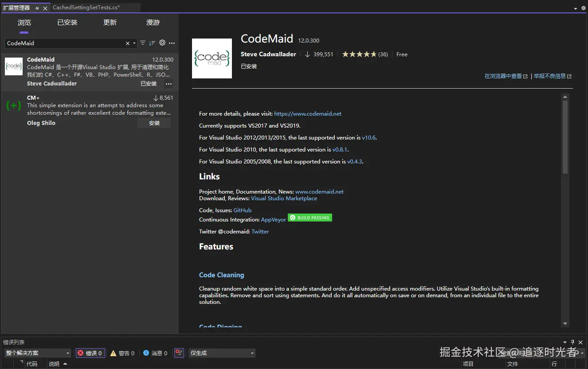Pin the 错误列表 panel with pushpin

(x=573, y=342)
